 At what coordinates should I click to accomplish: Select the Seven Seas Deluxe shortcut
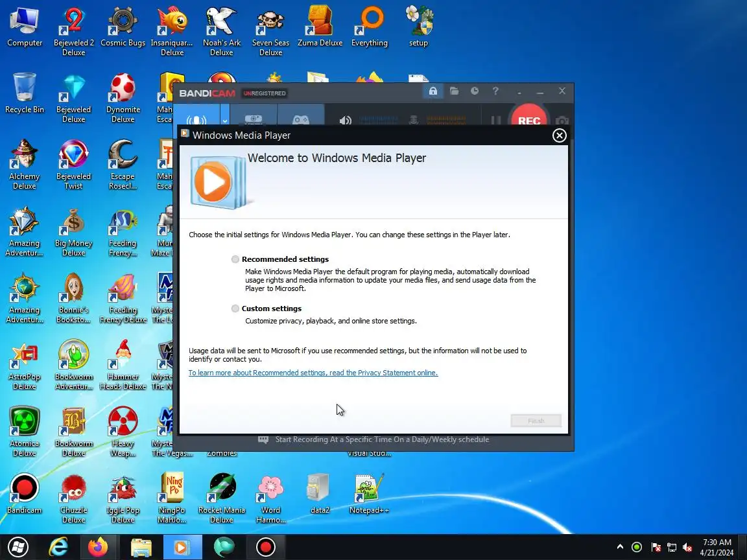tap(270, 31)
